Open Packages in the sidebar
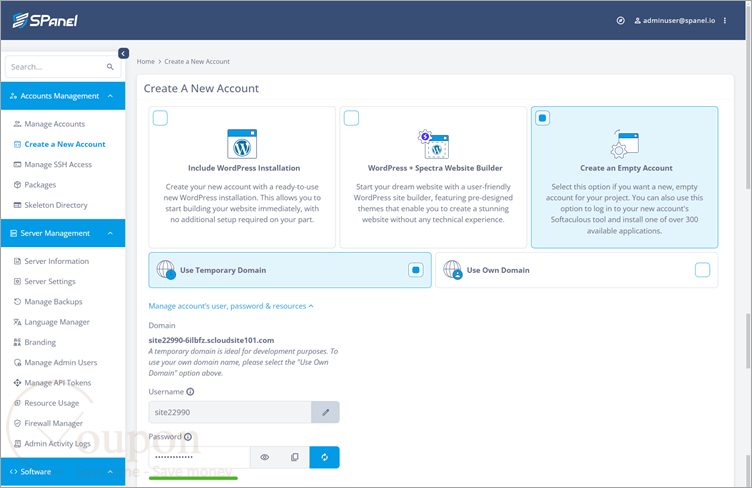This screenshot has height=488, width=752. tap(40, 185)
